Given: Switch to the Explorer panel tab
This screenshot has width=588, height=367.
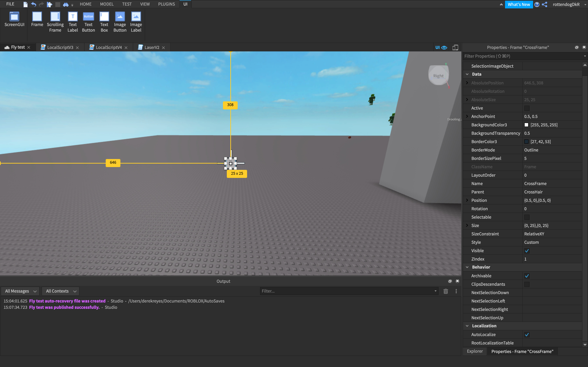Looking at the screenshot, I should (475, 351).
